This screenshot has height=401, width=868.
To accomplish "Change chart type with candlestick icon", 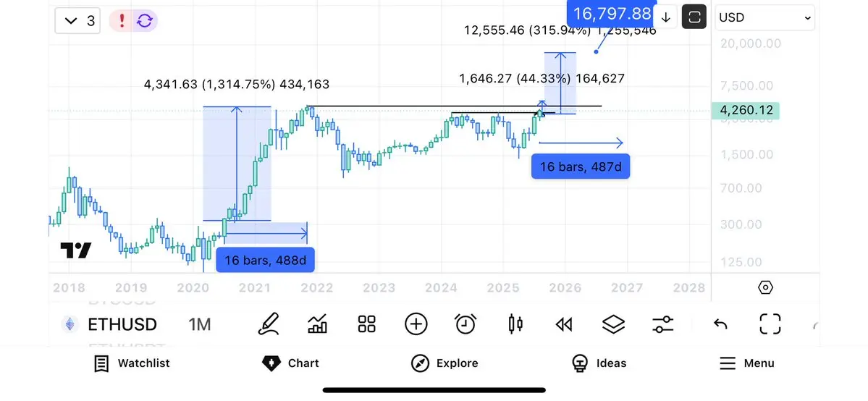I will pos(515,324).
